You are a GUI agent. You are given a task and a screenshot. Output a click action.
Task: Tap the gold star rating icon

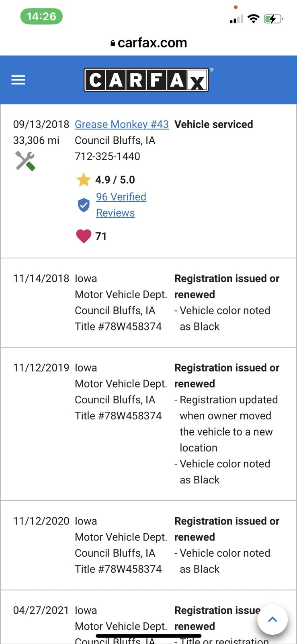click(84, 180)
